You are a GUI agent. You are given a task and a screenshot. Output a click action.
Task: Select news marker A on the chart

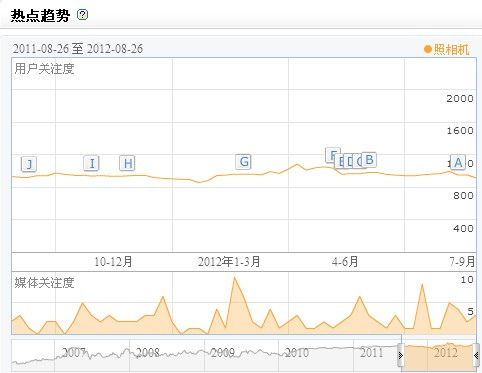458,162
